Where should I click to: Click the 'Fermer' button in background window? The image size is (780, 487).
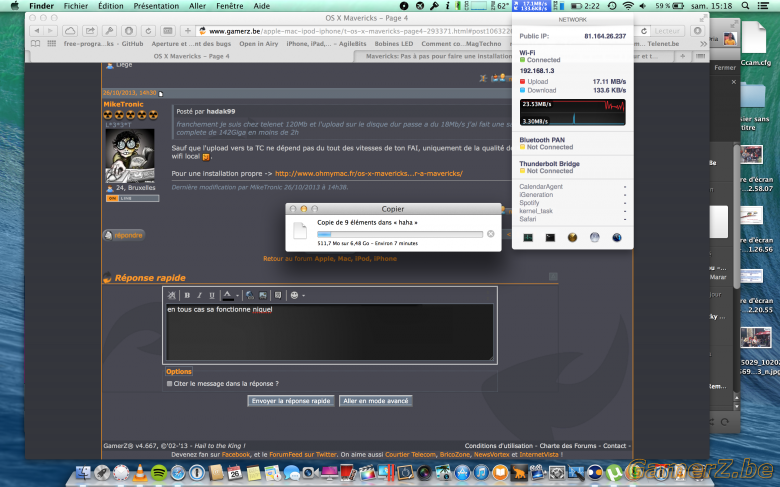click(725, 68)
